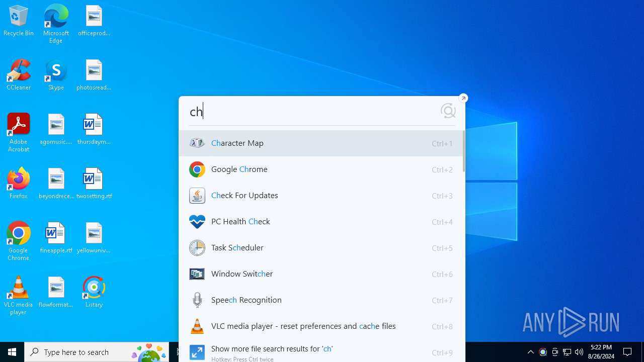Open network status in system tray
The height and width of the screenshot is (362, 644).
(x=567, y=352)
